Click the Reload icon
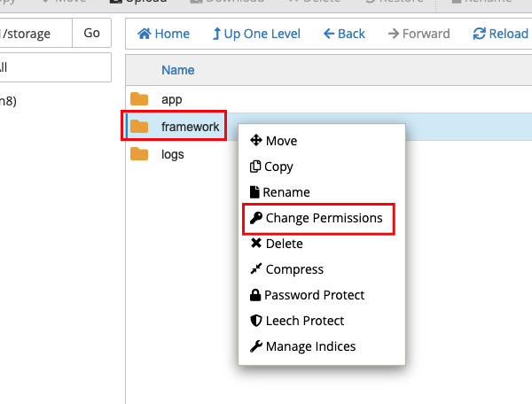 480,35
